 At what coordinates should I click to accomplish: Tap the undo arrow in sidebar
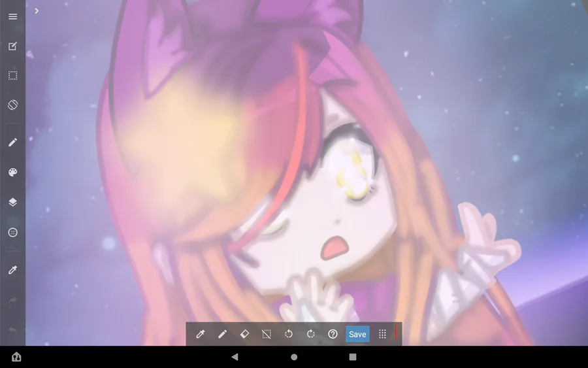pos(13,329)
